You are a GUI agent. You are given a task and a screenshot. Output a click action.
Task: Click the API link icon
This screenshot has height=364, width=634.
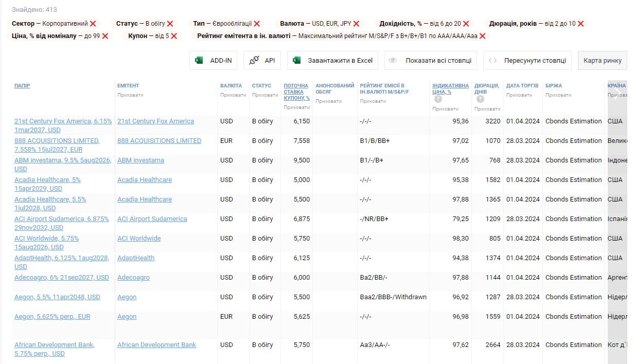254,60
